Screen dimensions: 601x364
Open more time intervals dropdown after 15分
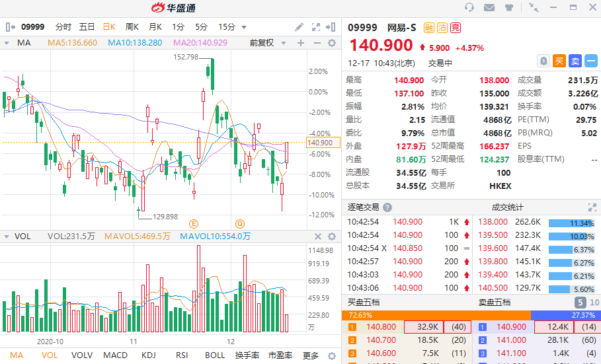click(244, 27)
